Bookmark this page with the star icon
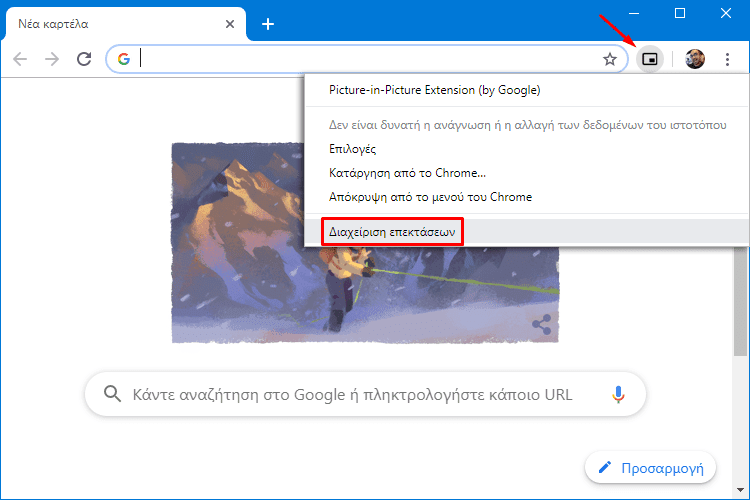 (x=609, y=59)
